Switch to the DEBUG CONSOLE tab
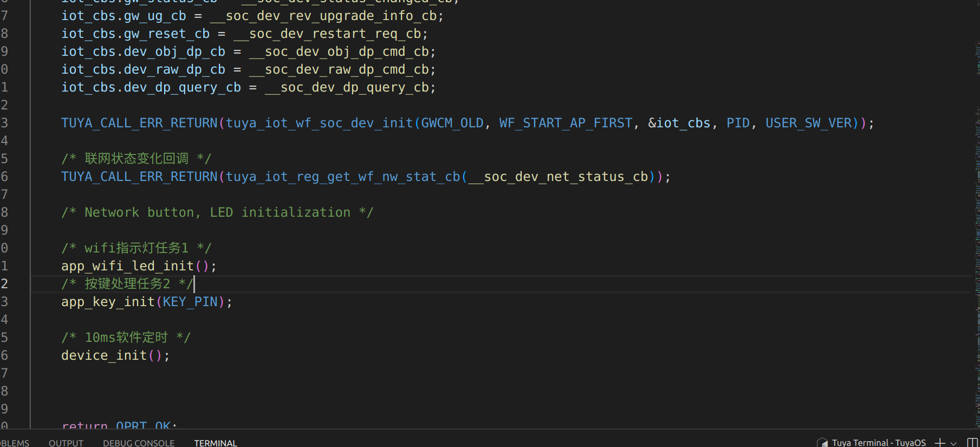This screenshot has height=447, width=980. [139, 443]
